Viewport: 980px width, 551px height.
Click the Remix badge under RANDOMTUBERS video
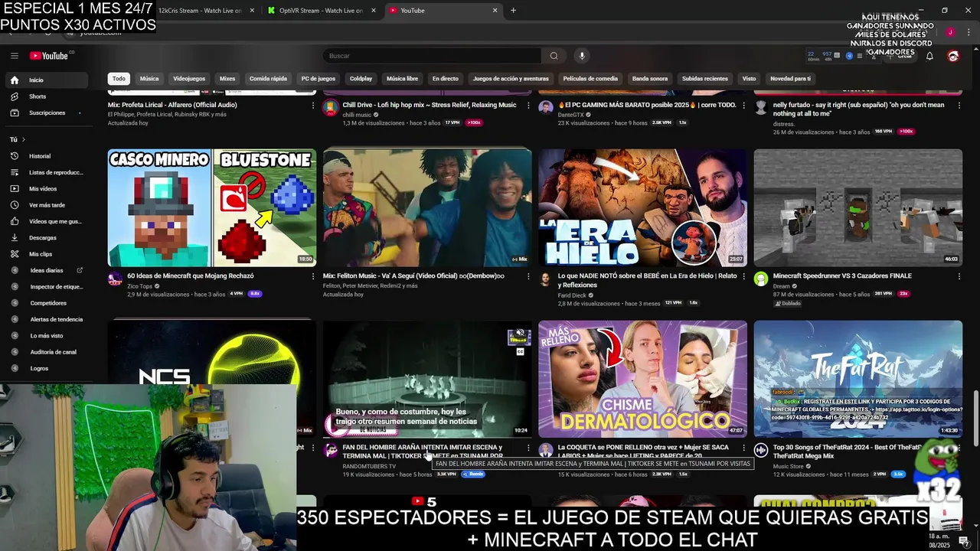[474, 474]
